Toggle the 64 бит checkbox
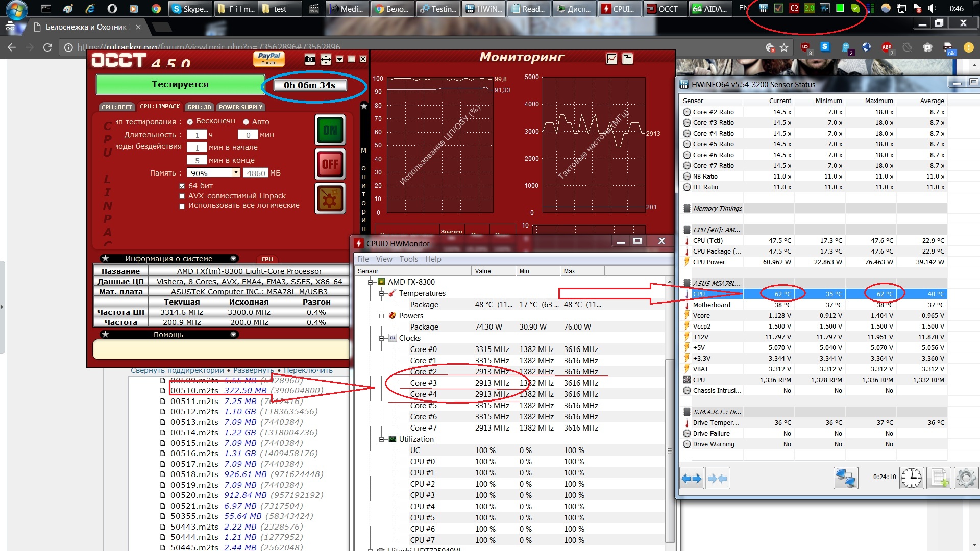 pos(182,186)
